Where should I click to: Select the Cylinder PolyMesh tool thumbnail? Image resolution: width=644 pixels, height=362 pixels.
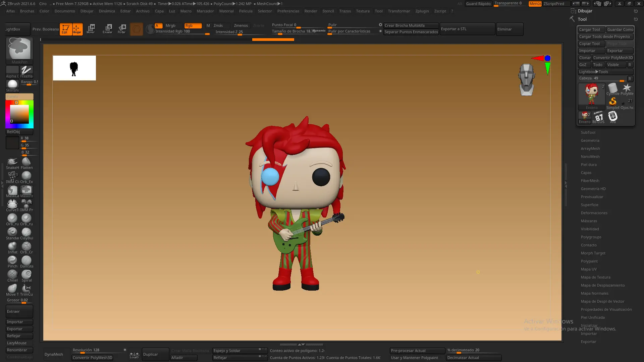tap(613, 89)
